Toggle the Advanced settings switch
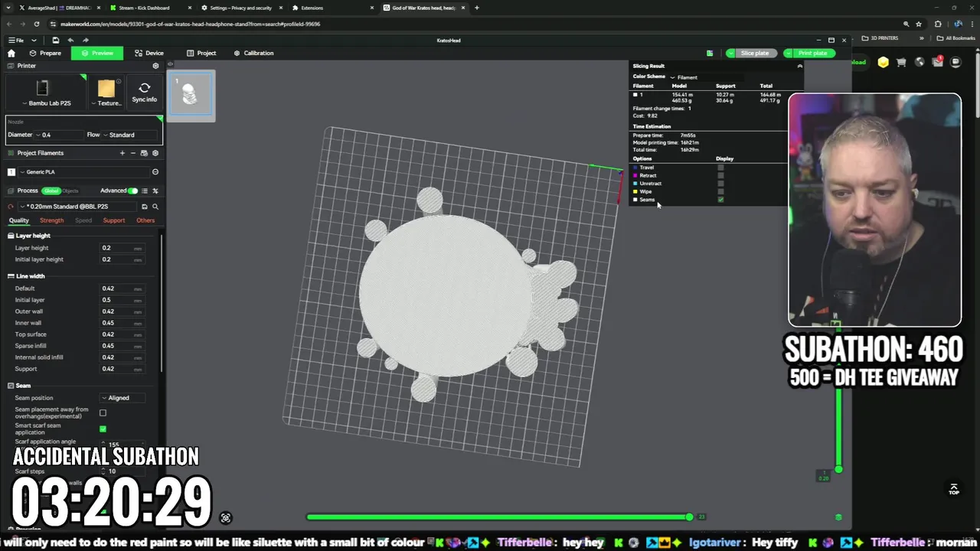 click(133, 191)
